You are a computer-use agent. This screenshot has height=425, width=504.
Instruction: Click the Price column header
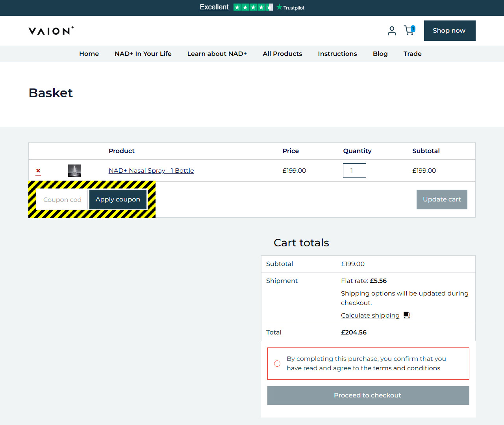click(x=291, y=151)
